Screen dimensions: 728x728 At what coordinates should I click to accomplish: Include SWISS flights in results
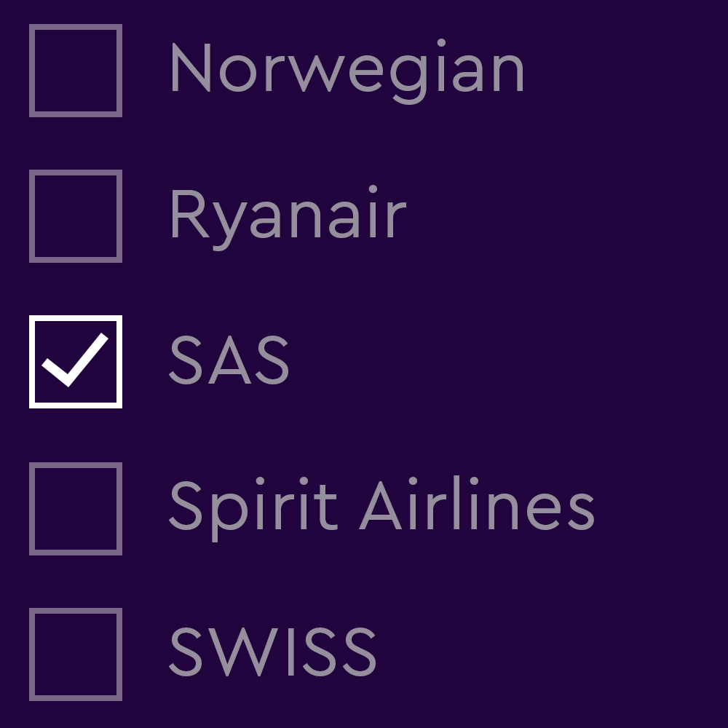pos(76,654)
